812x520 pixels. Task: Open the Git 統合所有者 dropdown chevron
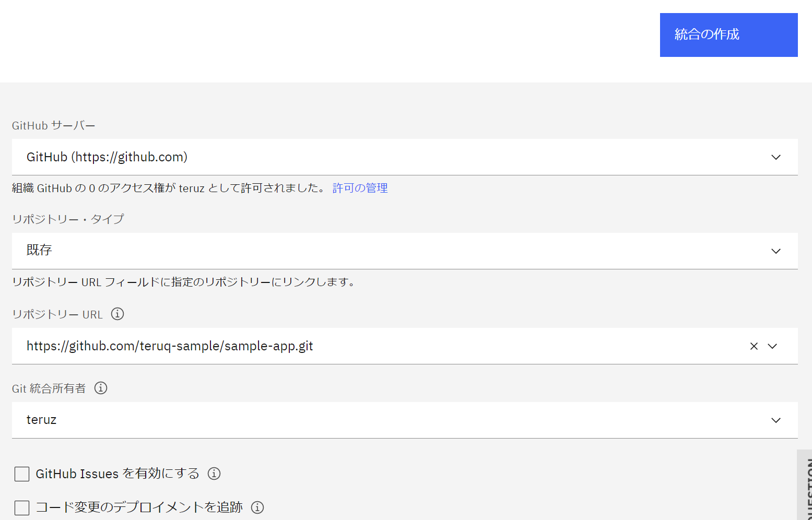776,420
